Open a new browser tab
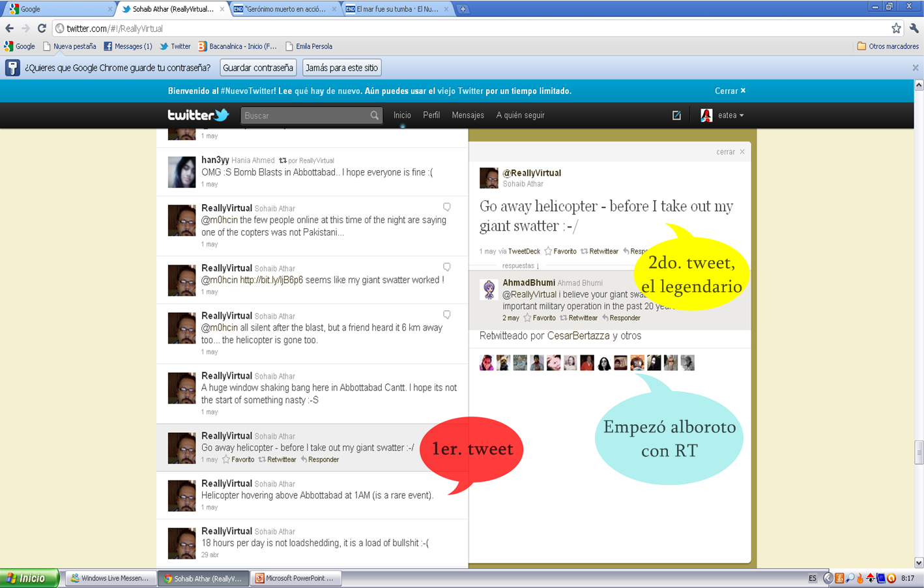The width and height of the screenshot is (924, 588). pyautogui.click(x=463, y=9)
